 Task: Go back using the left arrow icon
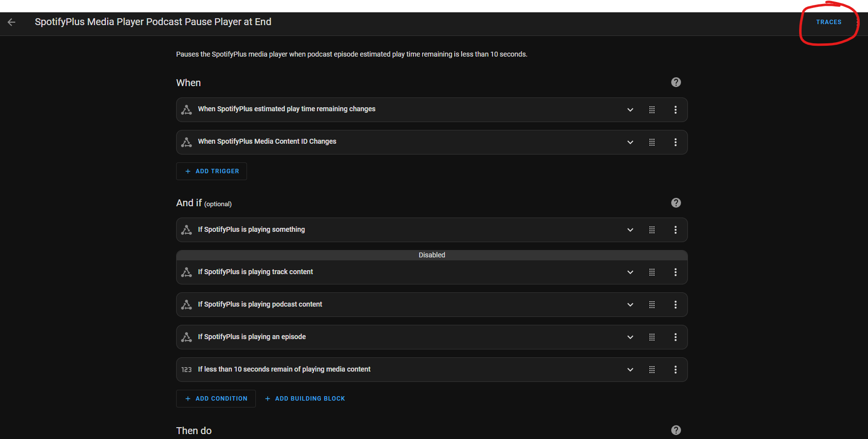click(12, 22)
